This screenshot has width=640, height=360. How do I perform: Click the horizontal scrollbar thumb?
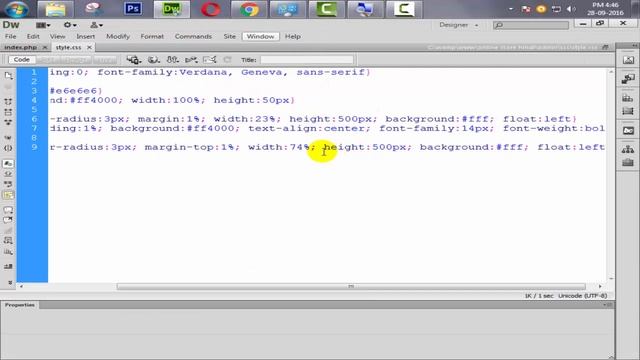pos(351,287)
